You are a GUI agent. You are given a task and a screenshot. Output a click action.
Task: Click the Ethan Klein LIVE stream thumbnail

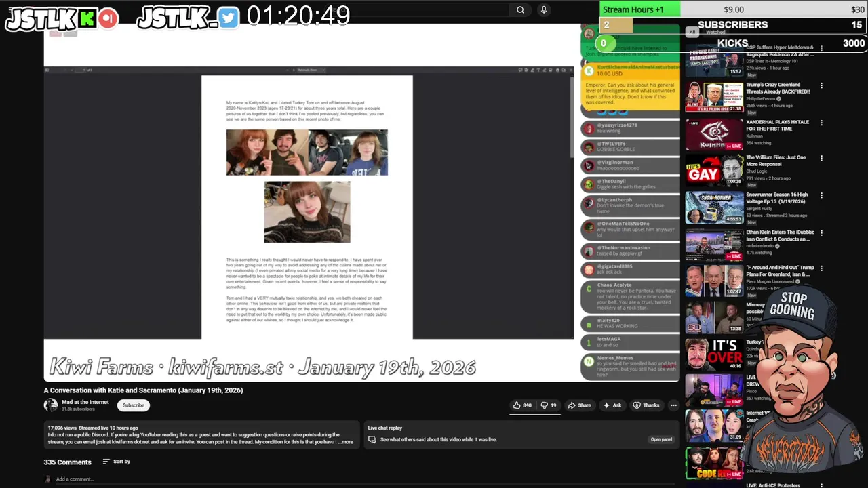coord(714,245)
